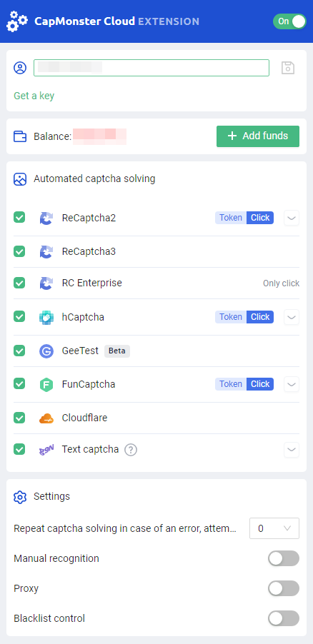Screen dimensions: 313x644
Task: Click the CapMonster Cloud gears logo
Action: point(17,21)
